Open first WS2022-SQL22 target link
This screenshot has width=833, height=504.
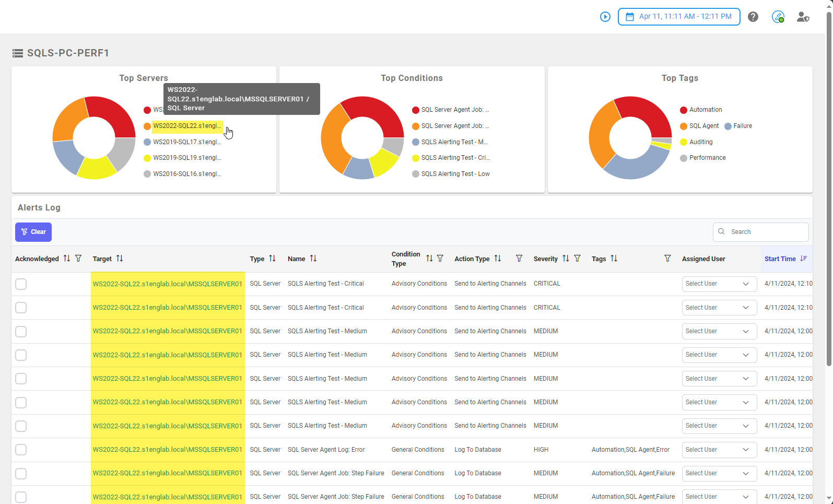(x=167, y=284)
